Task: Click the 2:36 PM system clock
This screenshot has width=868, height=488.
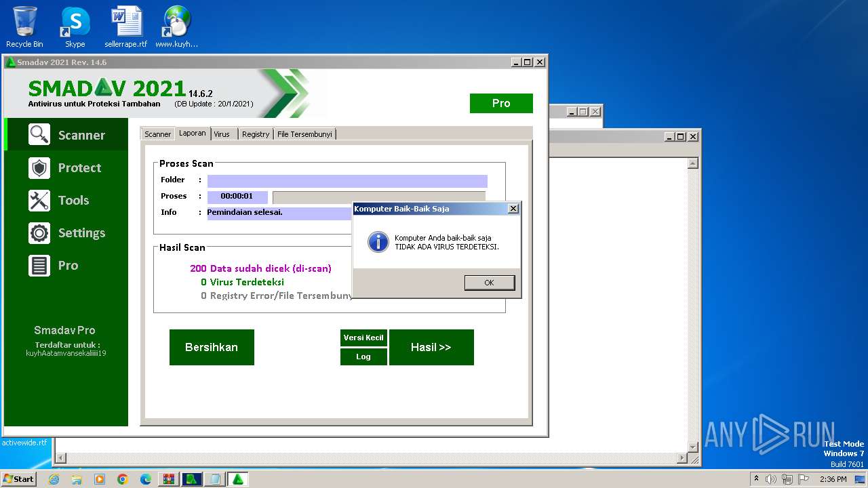Action: tap(833, 479)
